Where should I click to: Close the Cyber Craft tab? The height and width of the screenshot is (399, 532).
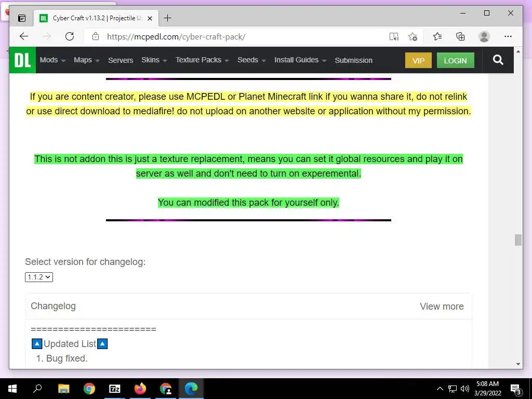coord(150,18)
